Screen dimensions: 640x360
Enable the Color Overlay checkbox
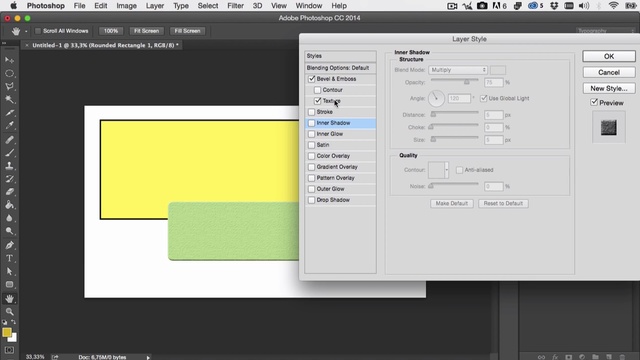[312, 156]
